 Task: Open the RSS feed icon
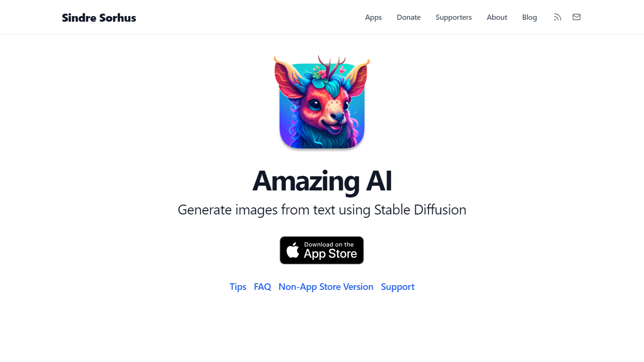tap(558, 17)
